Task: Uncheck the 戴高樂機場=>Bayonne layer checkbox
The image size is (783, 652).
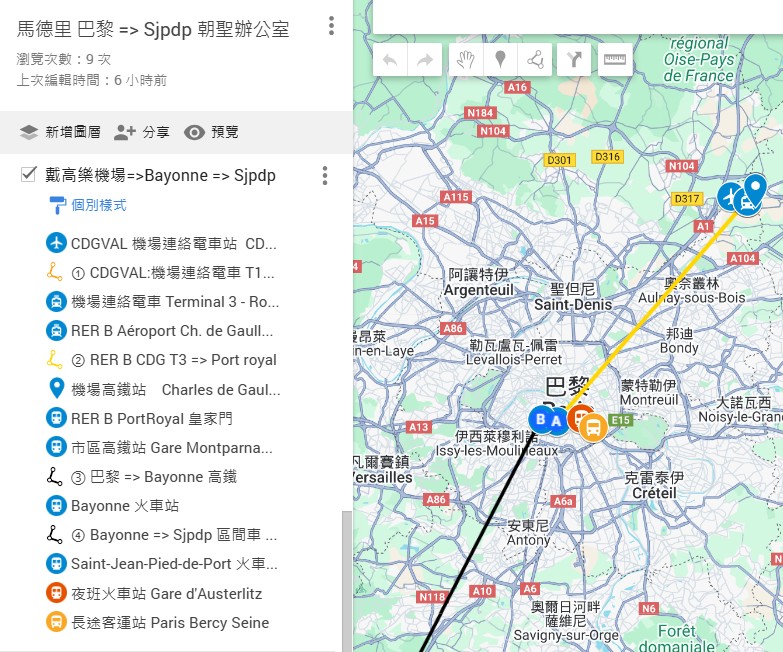Action: 29,175
